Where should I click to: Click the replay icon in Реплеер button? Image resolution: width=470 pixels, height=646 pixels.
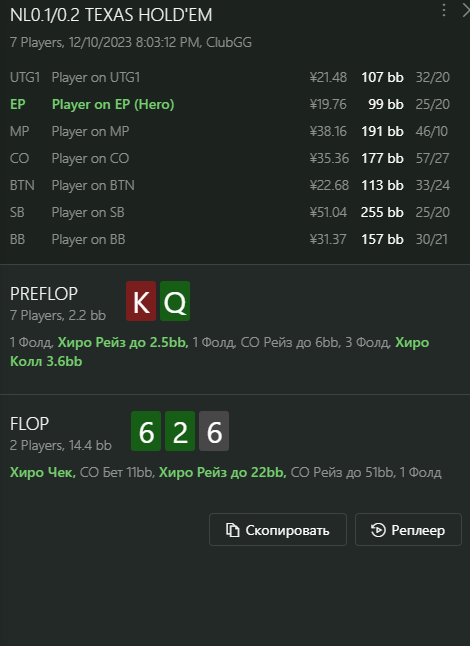[378, 530]
